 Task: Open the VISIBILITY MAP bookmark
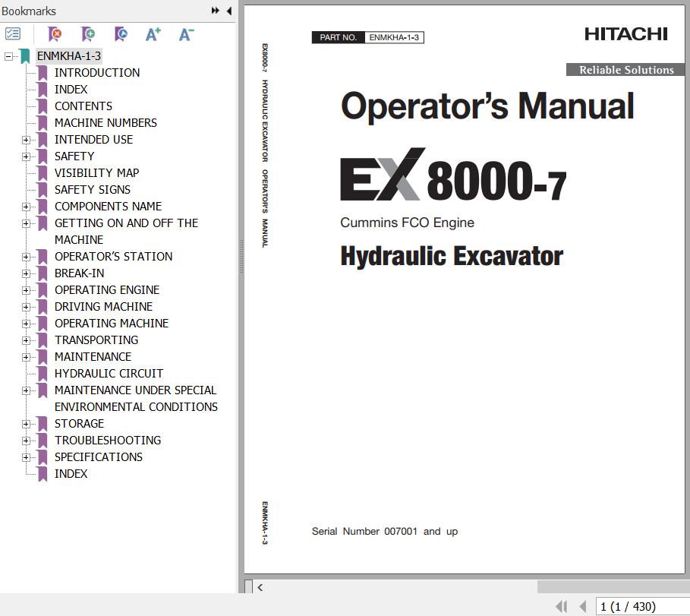pyautogui.click(x=96, y=173)
